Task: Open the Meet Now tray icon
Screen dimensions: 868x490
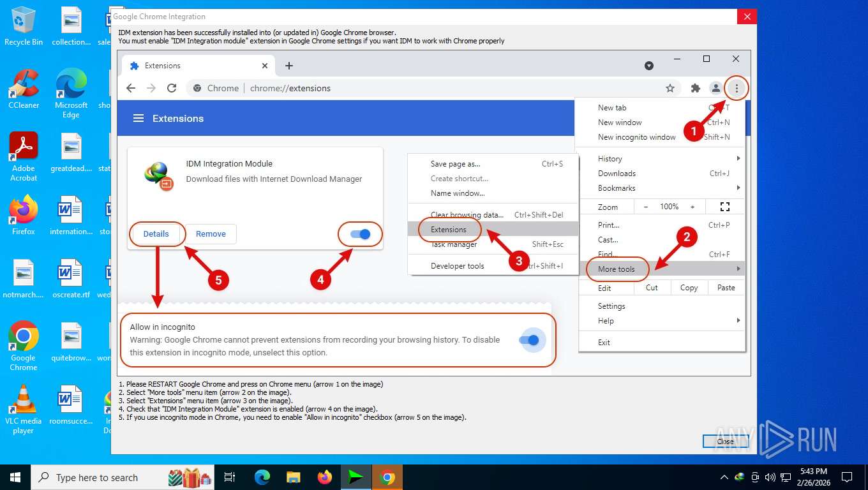Action: click(755, 477)
